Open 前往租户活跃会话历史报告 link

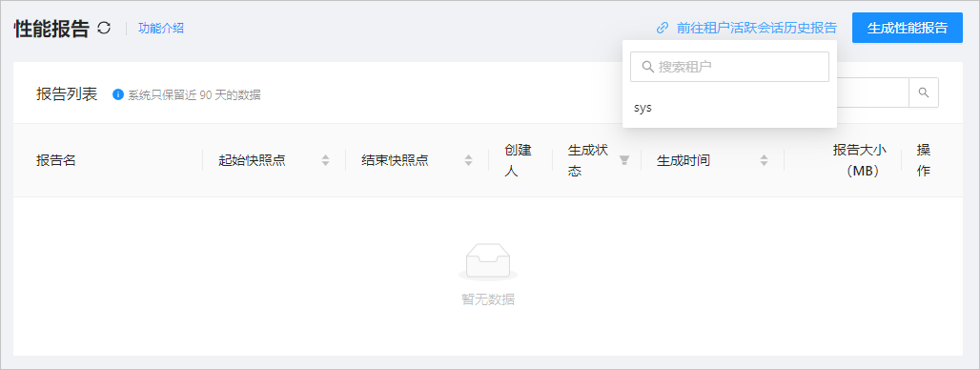(756, 28)
